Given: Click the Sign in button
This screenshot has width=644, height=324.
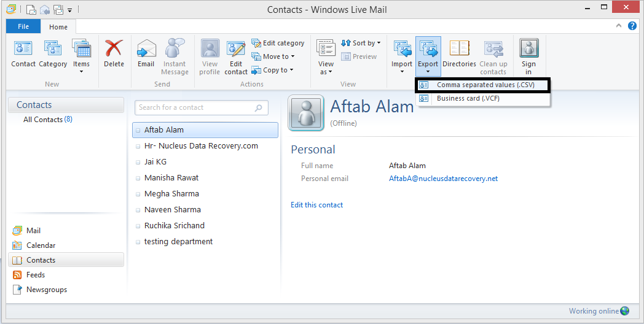Looking at the screenshot, I should coord(528,58).
